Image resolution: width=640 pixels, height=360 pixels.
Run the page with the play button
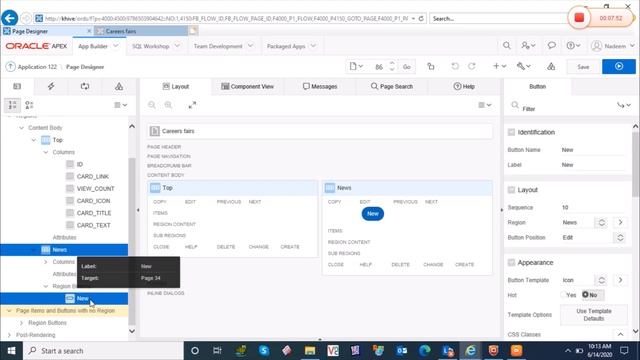coord(619,66)
